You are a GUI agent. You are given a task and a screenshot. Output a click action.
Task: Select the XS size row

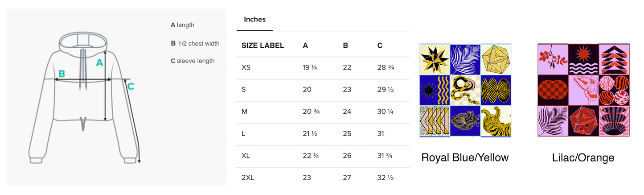246,68
